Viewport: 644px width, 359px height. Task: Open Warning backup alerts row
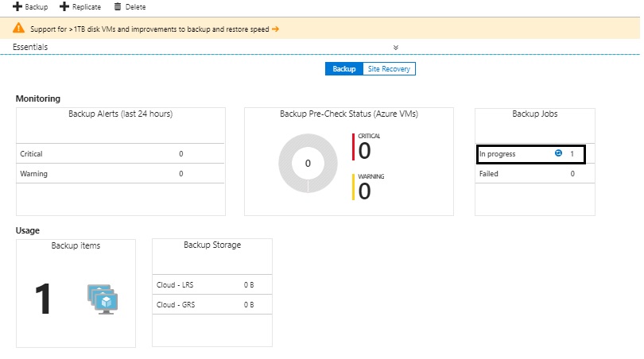(x=120, y=173)
